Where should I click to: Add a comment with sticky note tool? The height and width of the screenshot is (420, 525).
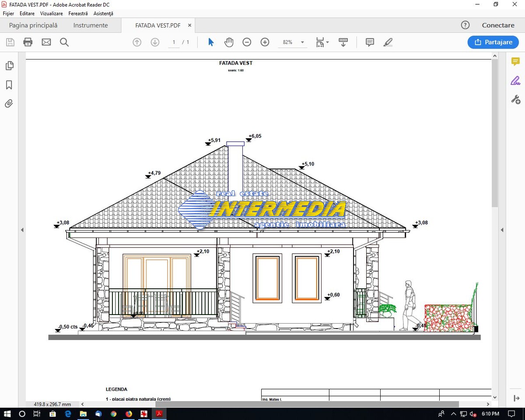(x=370, y=42)
